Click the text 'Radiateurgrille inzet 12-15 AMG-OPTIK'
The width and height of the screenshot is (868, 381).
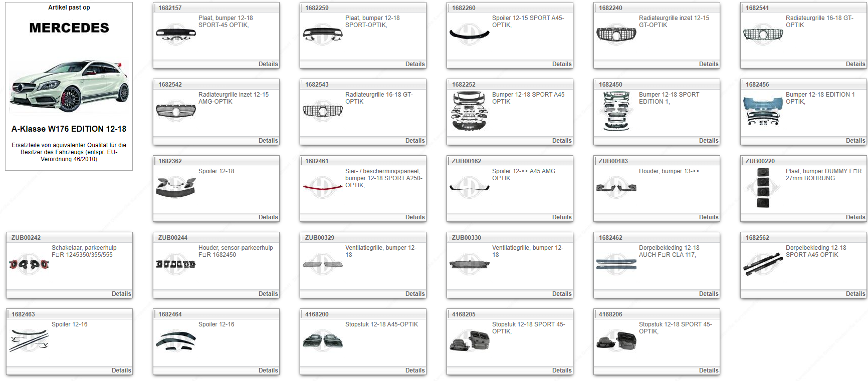[x=234, y=98]
